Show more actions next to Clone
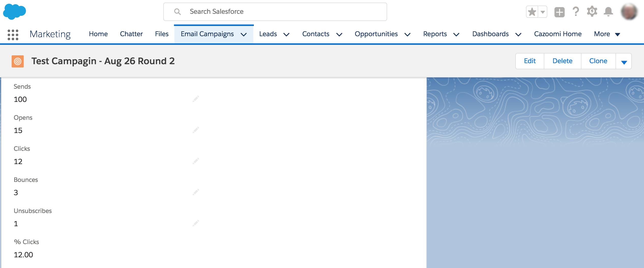Viewport: 644px width, 268px height. [624, 61]
